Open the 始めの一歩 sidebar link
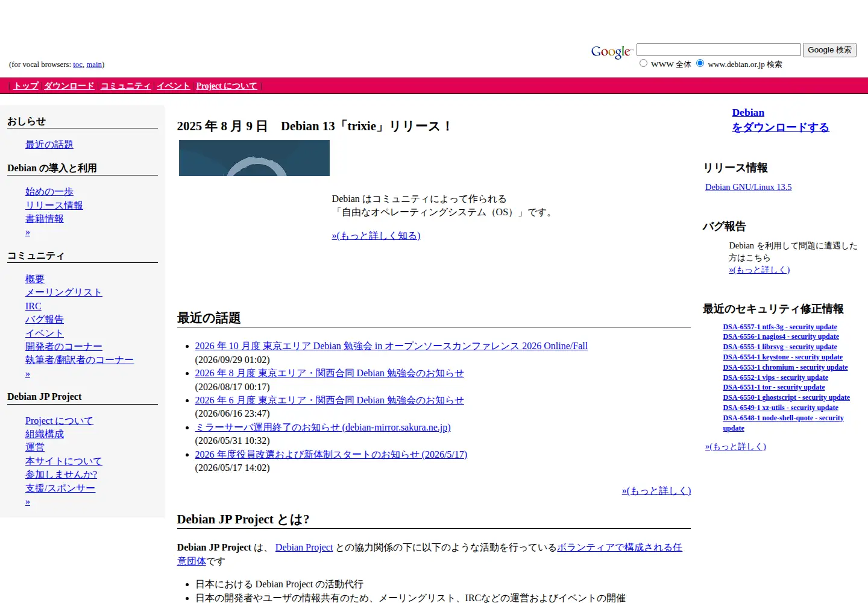Screen dimensions: 868x603 (x=49, y=192)
